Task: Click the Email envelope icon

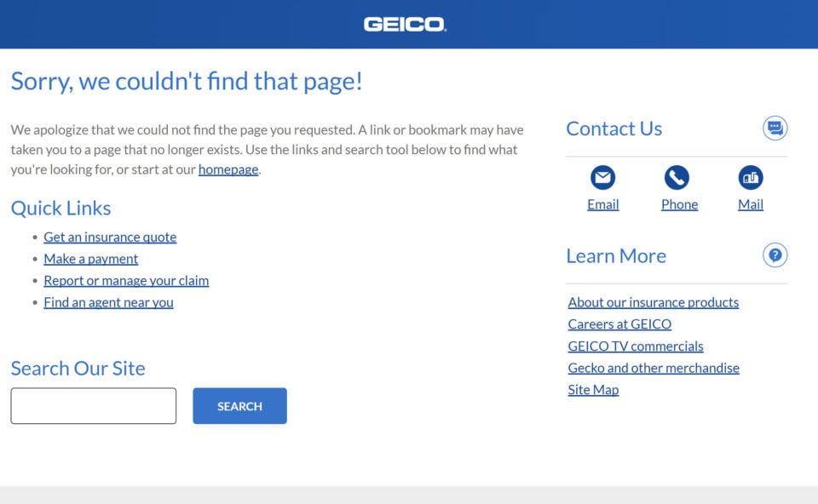Action: click(x=602, y=178)
